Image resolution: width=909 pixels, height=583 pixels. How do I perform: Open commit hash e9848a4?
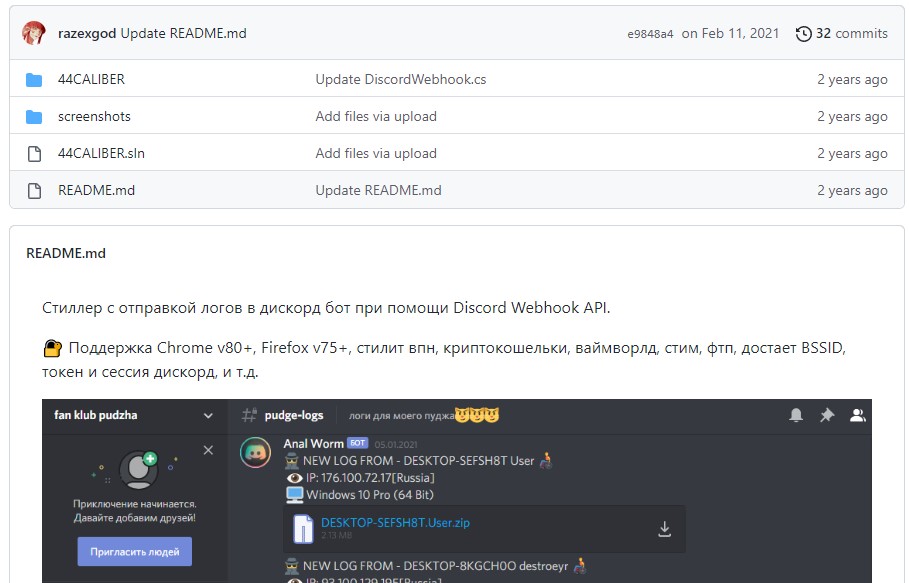pyautogui.click(x=650, y=34)
